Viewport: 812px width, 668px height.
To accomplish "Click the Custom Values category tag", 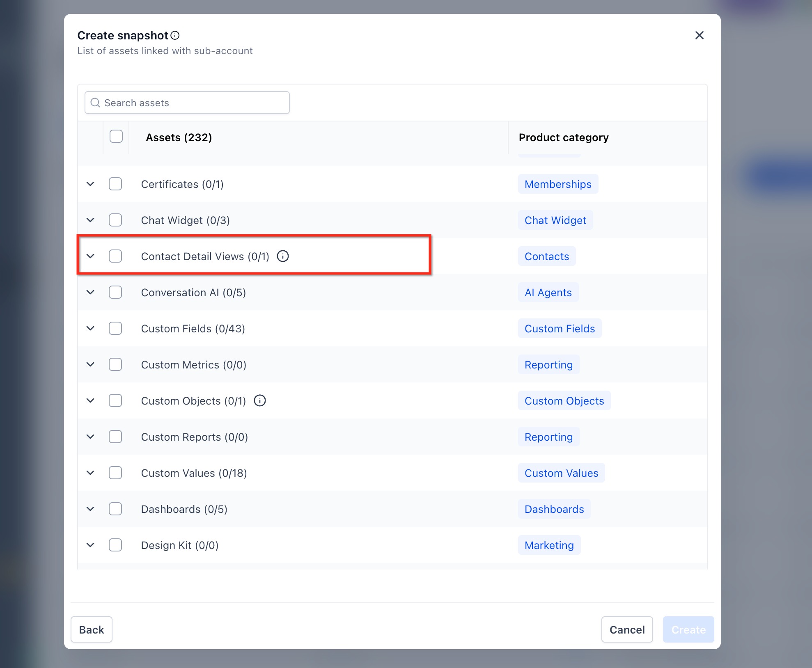I will [561, 473].
